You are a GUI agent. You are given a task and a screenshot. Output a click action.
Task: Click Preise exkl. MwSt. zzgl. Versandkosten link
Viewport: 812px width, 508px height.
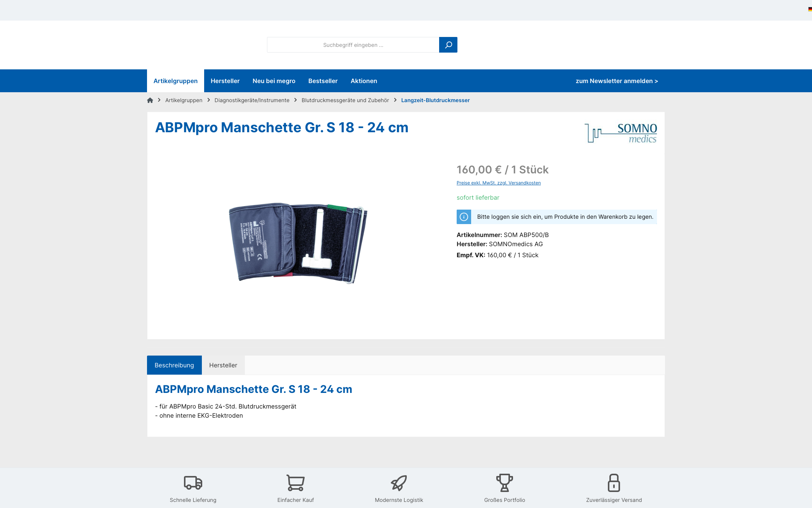(499, 183)
